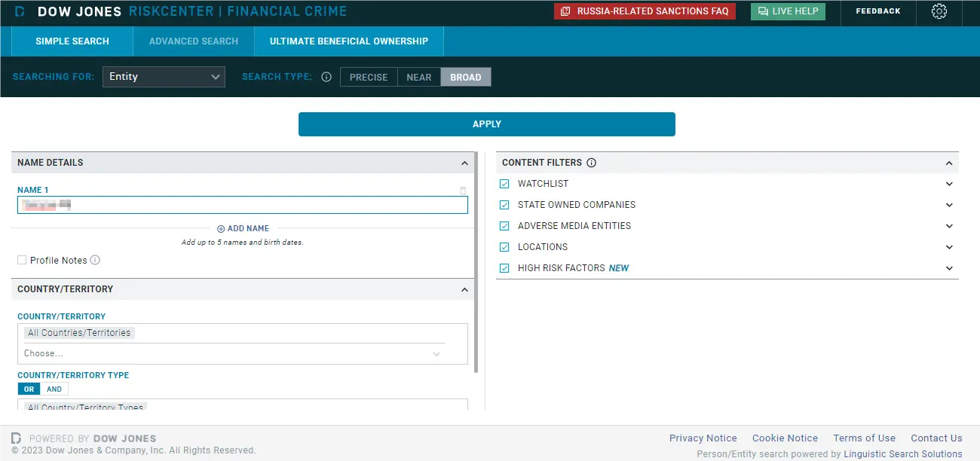Open the Cookie Notice link
The height and width of the screenshot is (461, 980).
(785, 438)
